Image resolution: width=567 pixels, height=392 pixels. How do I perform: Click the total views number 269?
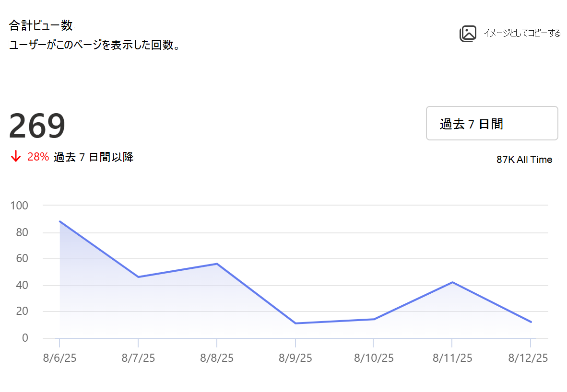(37, 126)
